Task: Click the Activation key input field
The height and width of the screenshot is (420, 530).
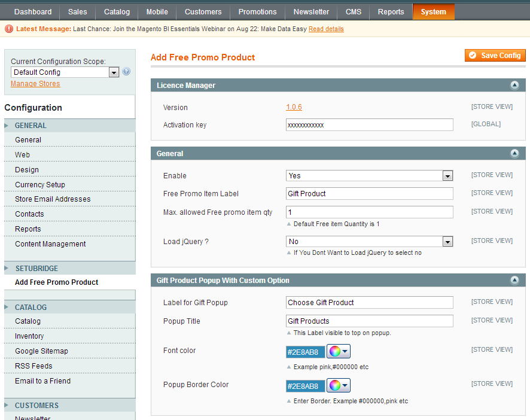Action: [x=369, y=124]
